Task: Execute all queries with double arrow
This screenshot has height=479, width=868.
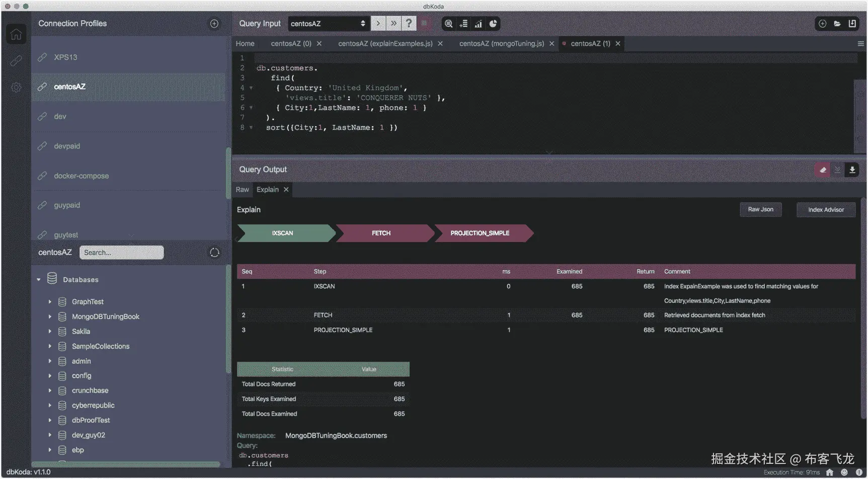Action: tap(393, 24)
